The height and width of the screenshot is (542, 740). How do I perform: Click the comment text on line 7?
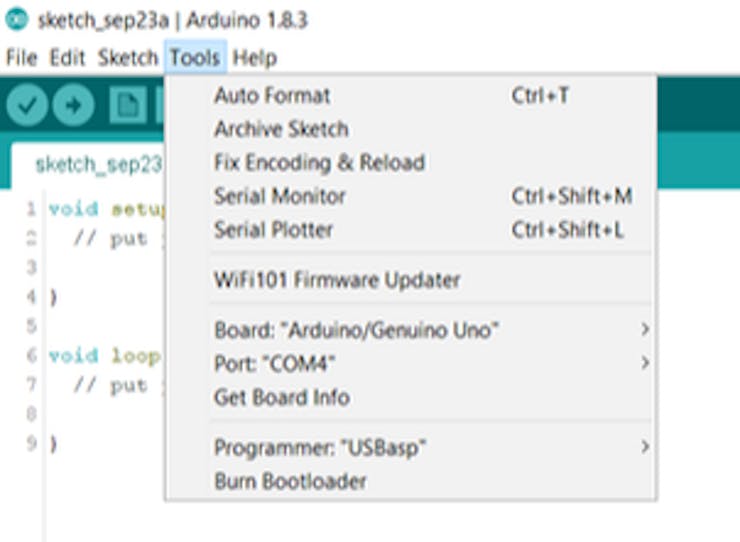118,386
